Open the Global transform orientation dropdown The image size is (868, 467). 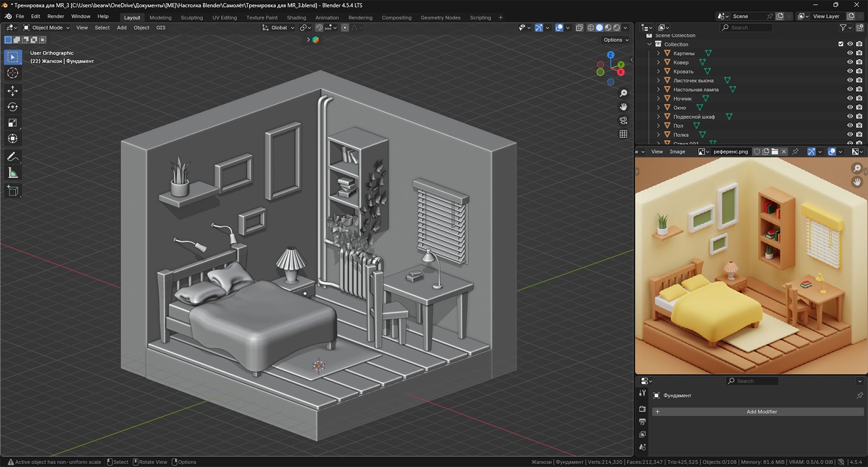pyautogui.click(x=279, y=28)
